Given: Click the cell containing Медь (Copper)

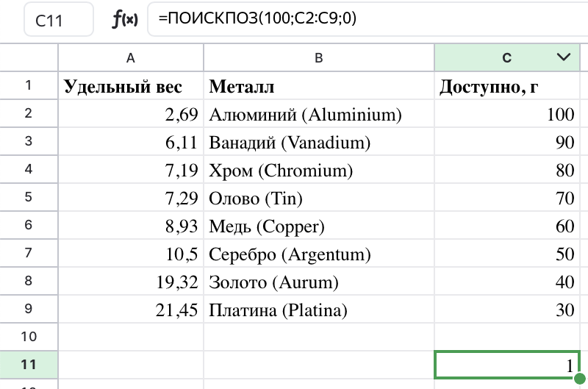Looking at the screenshot, I should (x=319, y=226).
